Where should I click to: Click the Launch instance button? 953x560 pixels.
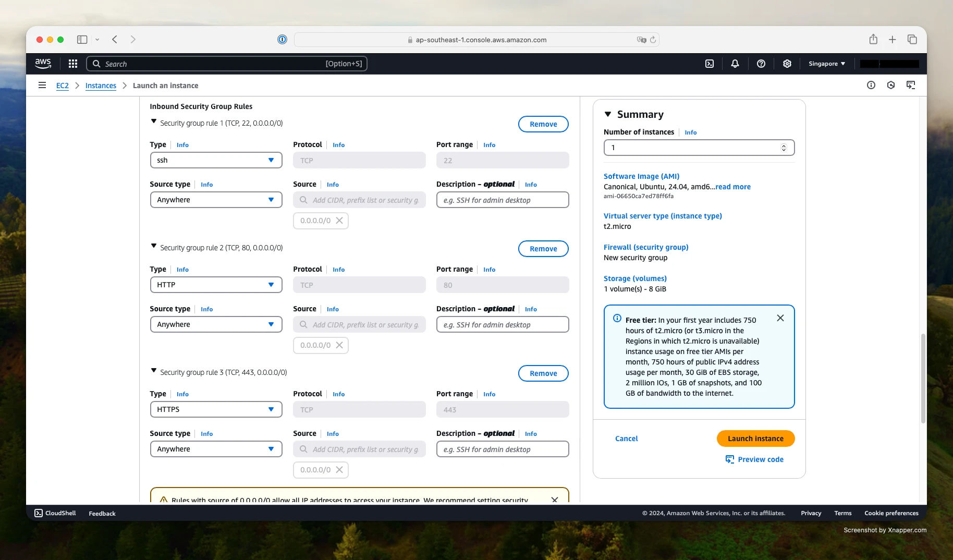pos(755,439)
